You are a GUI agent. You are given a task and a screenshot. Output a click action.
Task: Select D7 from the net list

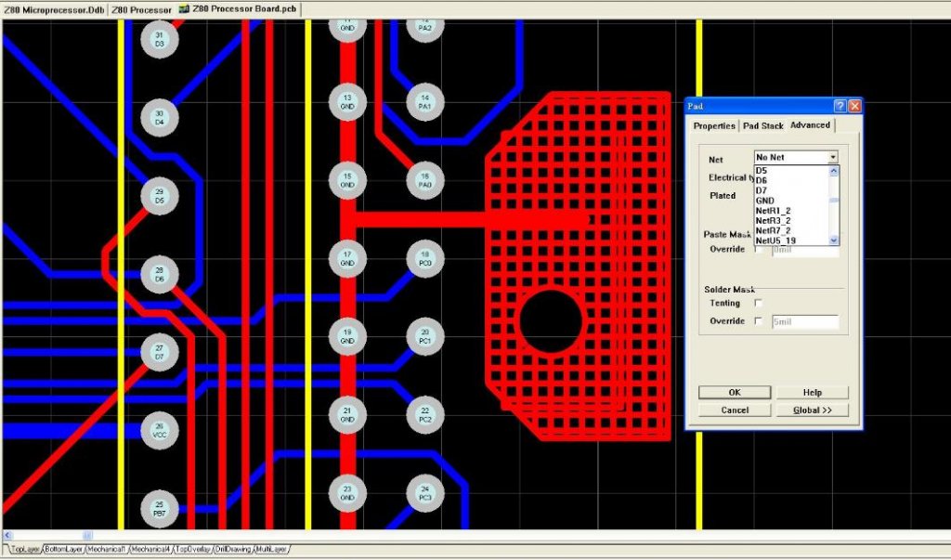[766, 189]
